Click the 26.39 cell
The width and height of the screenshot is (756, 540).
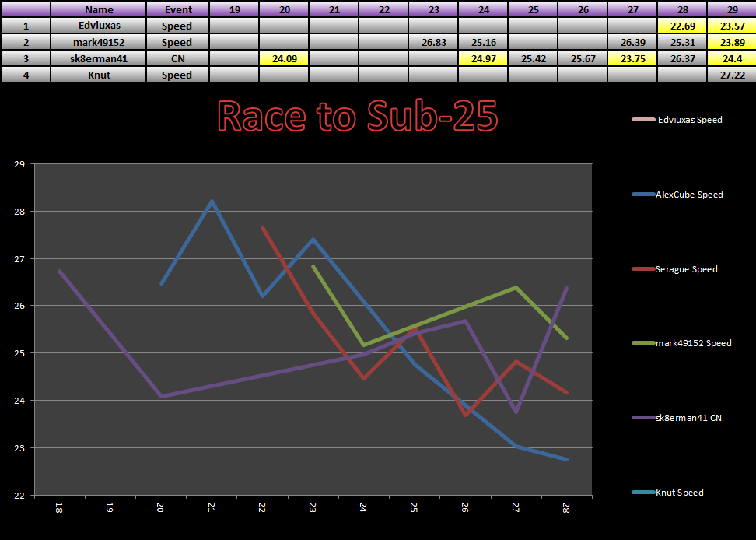[x=632, y=42]
